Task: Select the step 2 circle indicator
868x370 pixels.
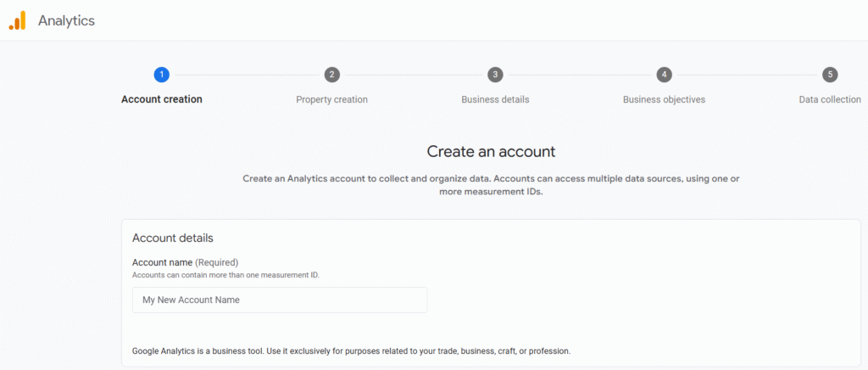Action: (x=331, y=74)
